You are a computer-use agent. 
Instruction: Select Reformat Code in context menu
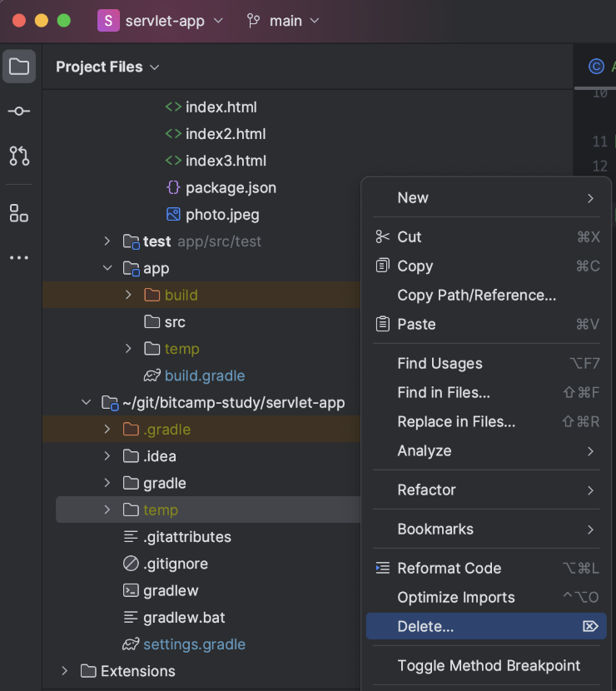(449, 569)
